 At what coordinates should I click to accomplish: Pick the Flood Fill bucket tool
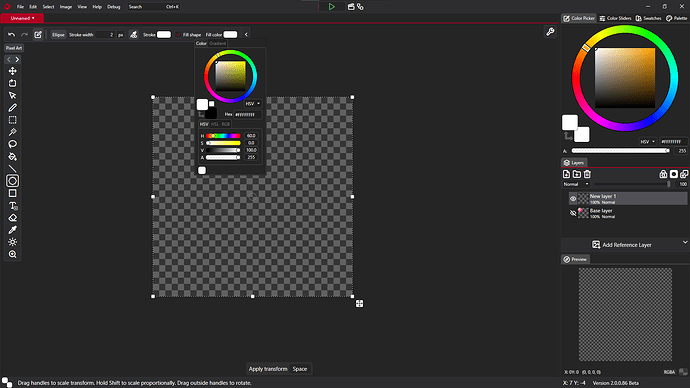(x=12, y=157)
